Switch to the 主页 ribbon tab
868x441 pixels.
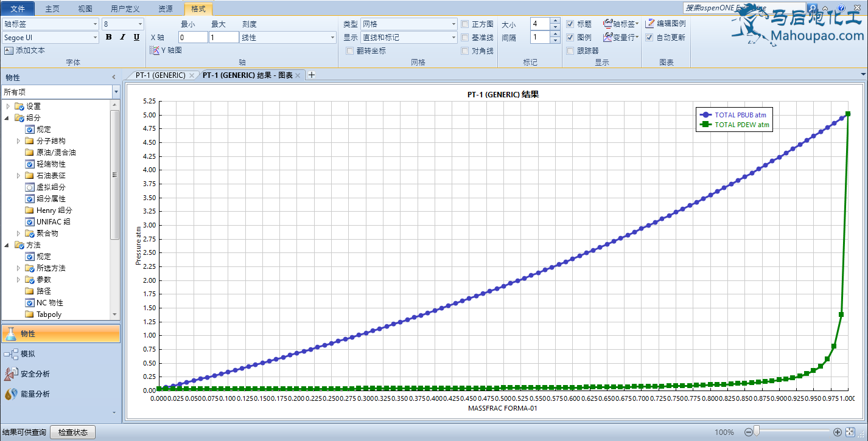click(x=53, y=9)
